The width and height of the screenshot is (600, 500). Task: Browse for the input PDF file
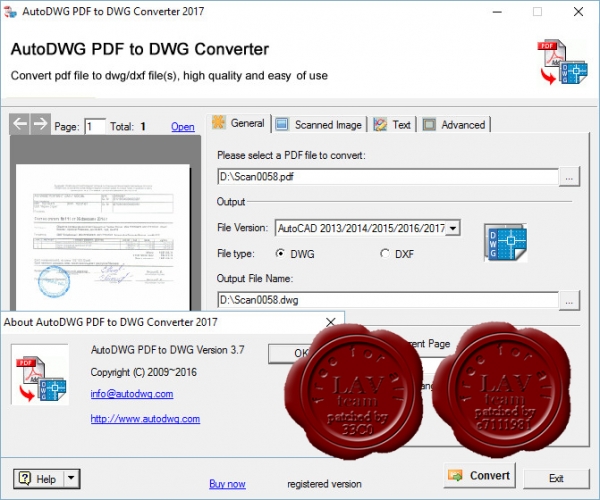(569, 177)
